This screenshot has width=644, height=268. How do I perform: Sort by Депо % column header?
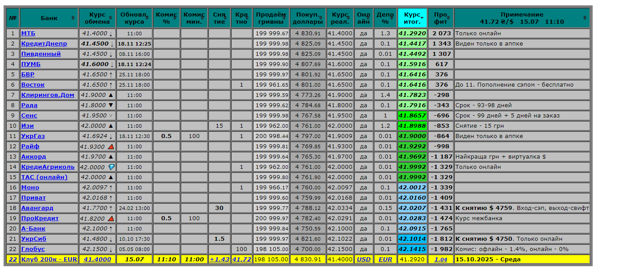385,18
